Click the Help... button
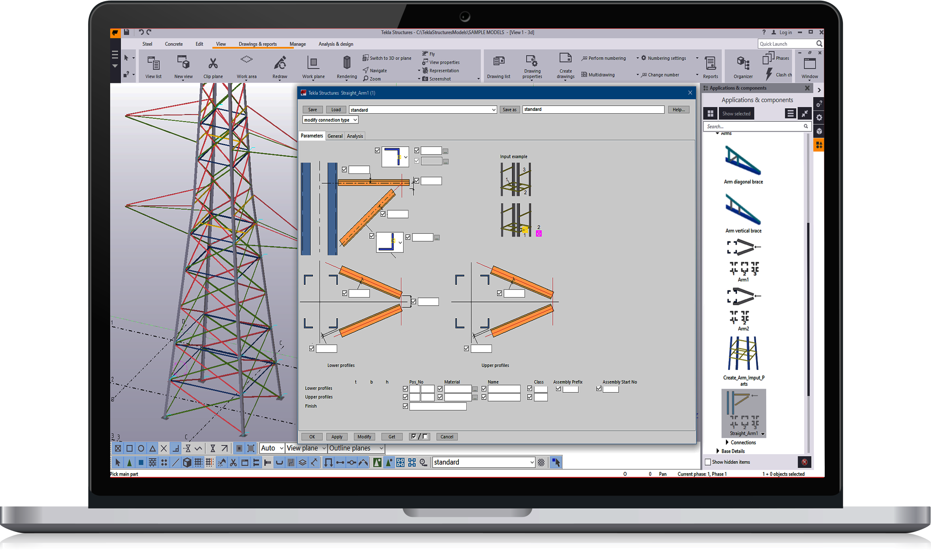 click(x=678, y=110)
